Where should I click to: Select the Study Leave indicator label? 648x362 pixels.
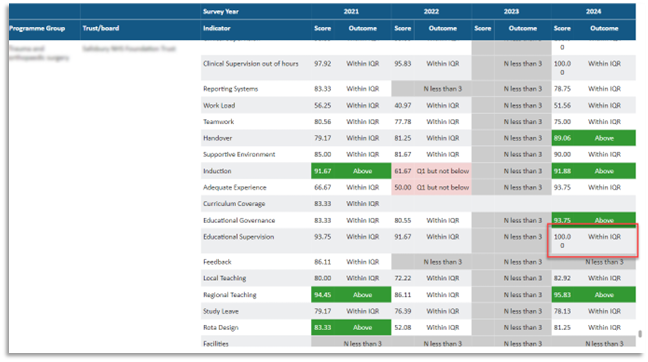point(221,311)
